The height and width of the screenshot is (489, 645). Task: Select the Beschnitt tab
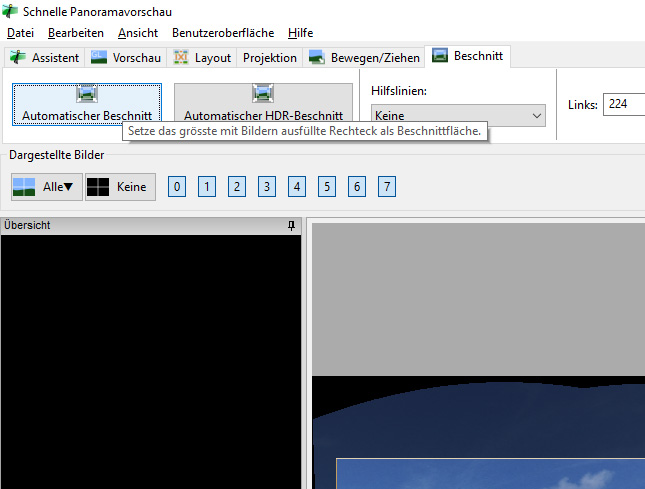[468, 56]
